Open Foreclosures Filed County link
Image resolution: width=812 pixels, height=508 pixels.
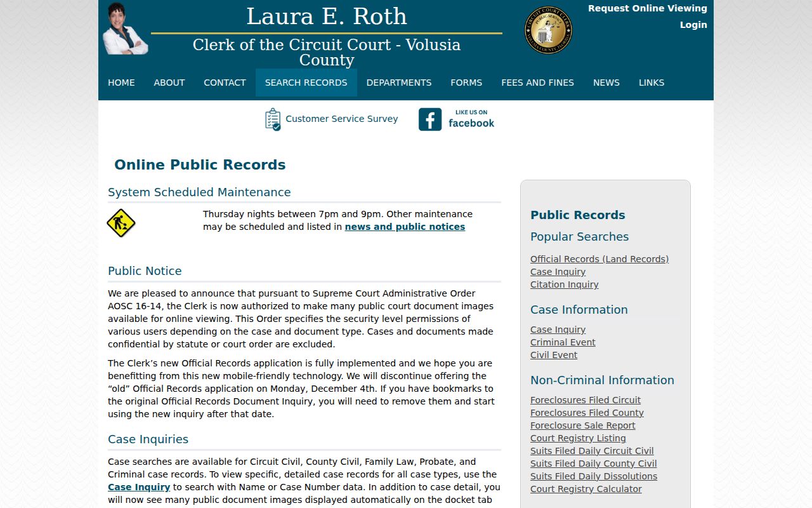coord(587,413)
